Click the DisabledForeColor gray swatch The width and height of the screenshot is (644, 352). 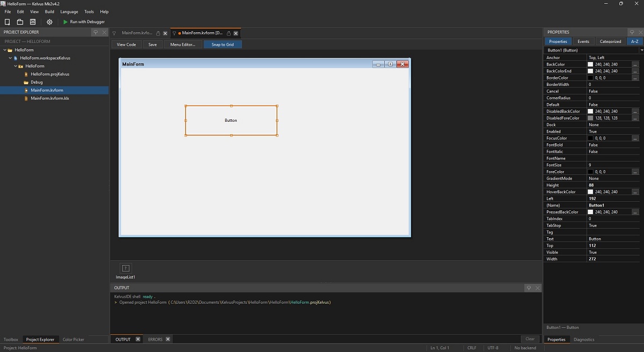point(591,118)
